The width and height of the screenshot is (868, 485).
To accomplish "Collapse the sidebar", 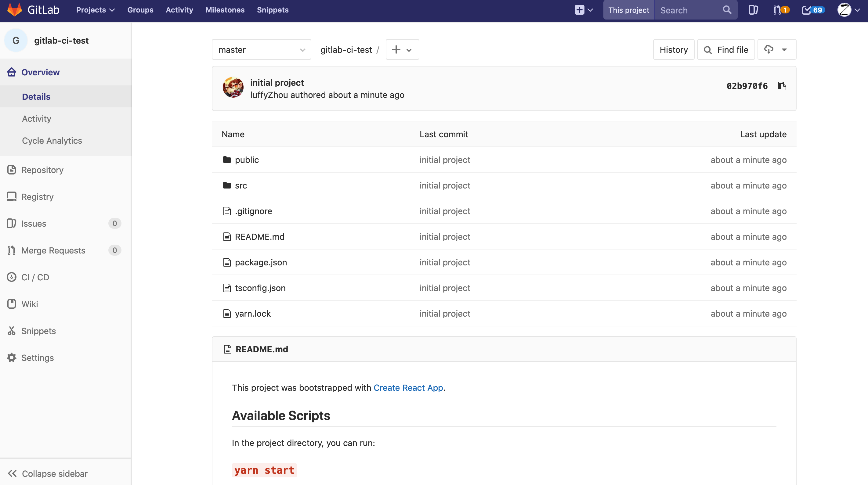I will [48, 473].
